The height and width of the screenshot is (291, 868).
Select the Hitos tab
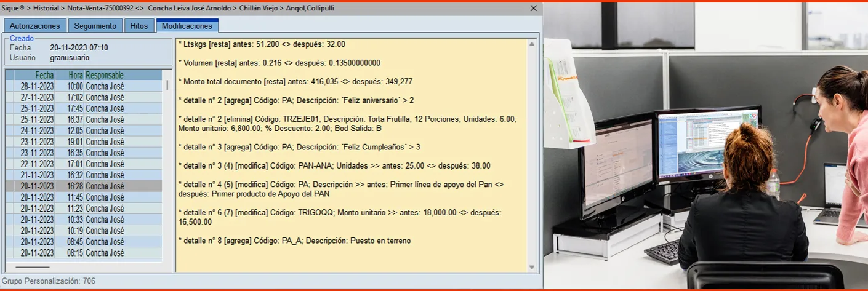[139, 26]
